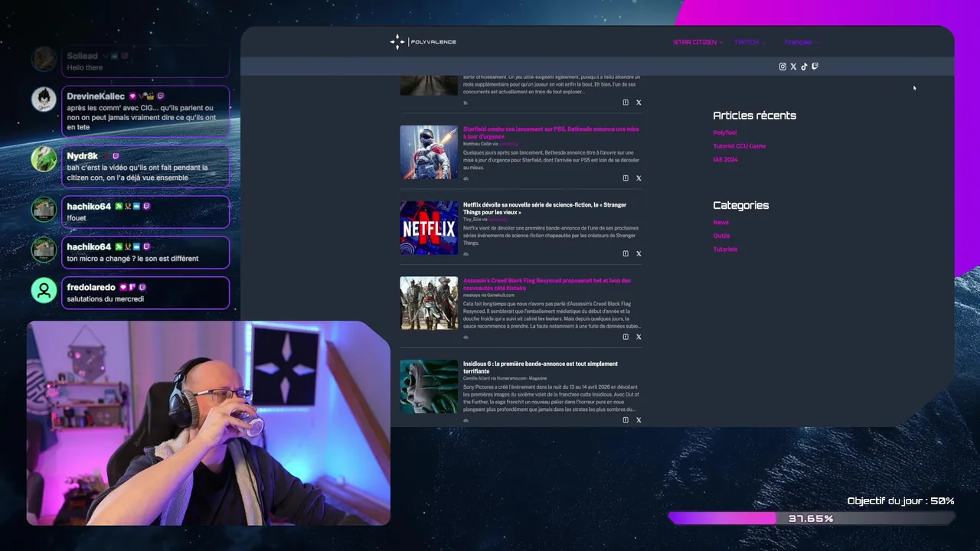
Task: Share the Insidious 6 article on X
Action: click(x=639, y=420)
